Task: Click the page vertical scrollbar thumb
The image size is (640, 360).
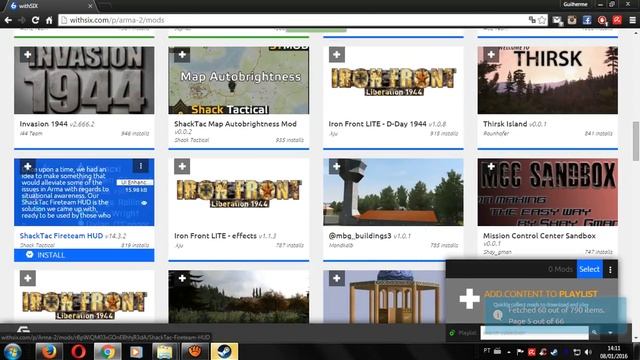Action: [x=636, y=141]
